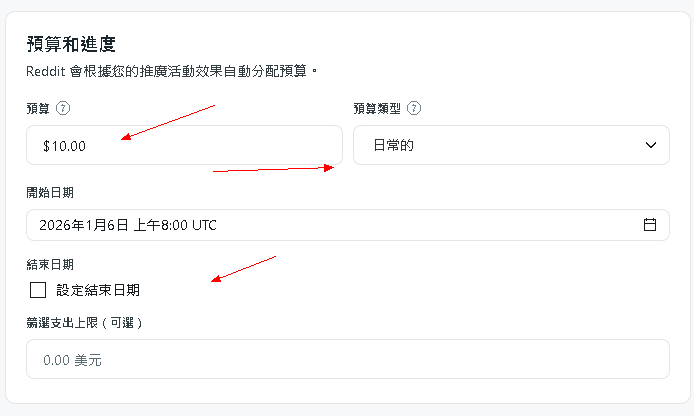This screenshot has height=416, width=694.
Task: Select the 日常的 text in budget type
Action: click(393, 145)
